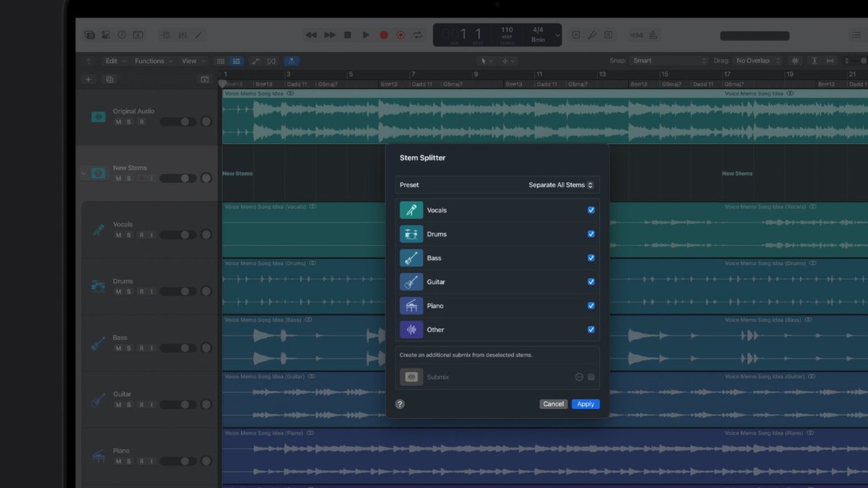Click the New Stems track stack icon

pos(98,173)
